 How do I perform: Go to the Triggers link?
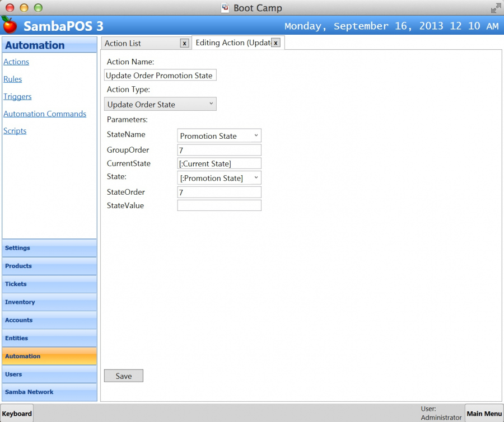tap(17, 97)
